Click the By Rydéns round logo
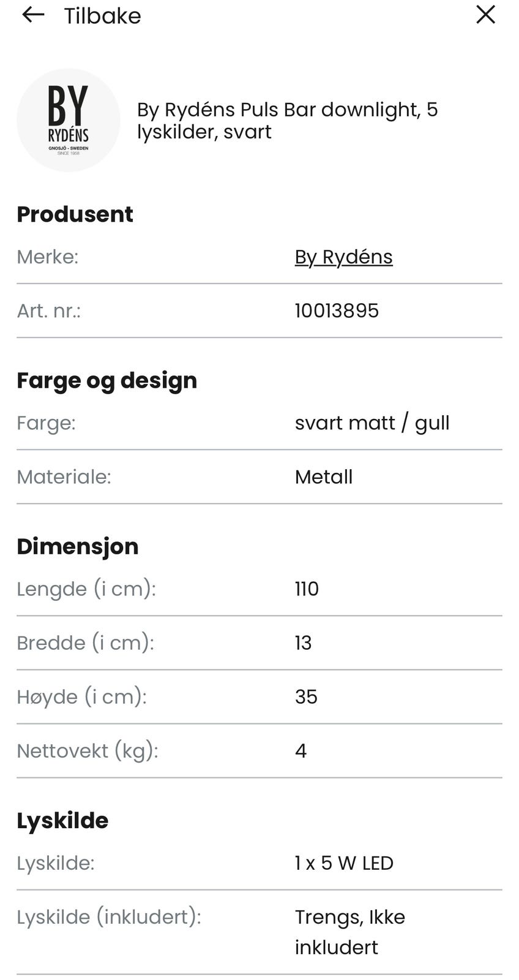This screenshot has height=980, width=519. (x=69, y=120)
